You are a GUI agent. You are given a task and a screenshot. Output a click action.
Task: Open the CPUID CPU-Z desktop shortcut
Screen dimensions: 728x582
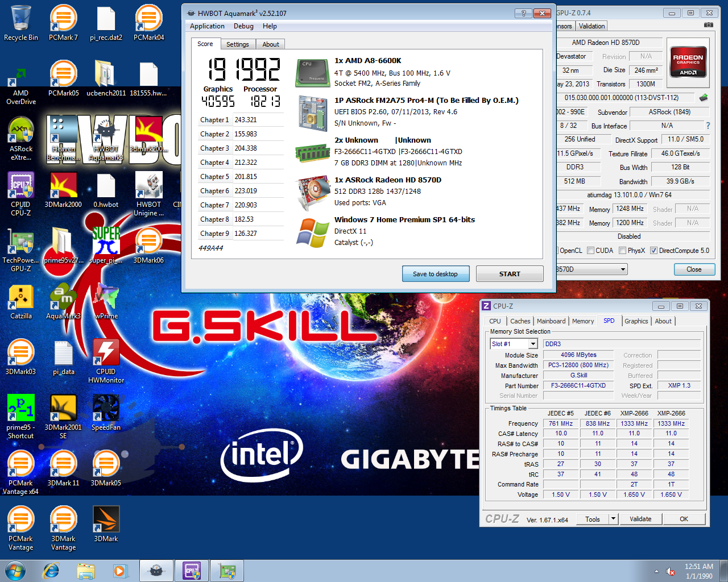tap(21, 194)
